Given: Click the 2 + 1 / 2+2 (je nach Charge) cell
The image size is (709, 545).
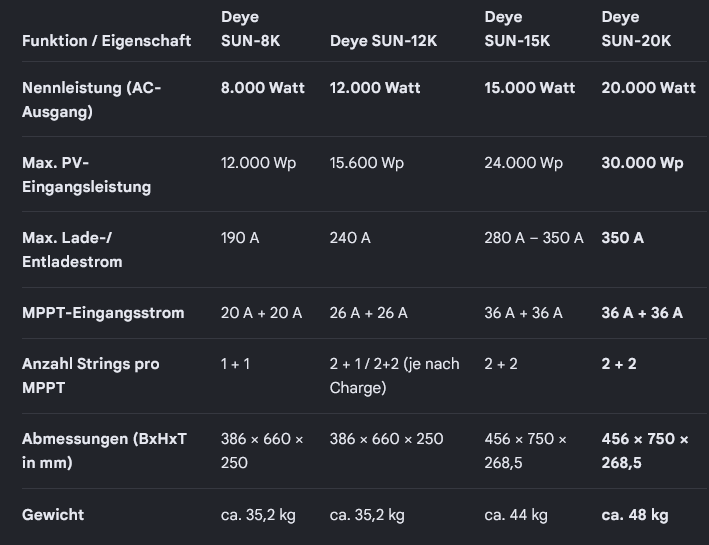Looking at the screenshot, I should [394, 376].
